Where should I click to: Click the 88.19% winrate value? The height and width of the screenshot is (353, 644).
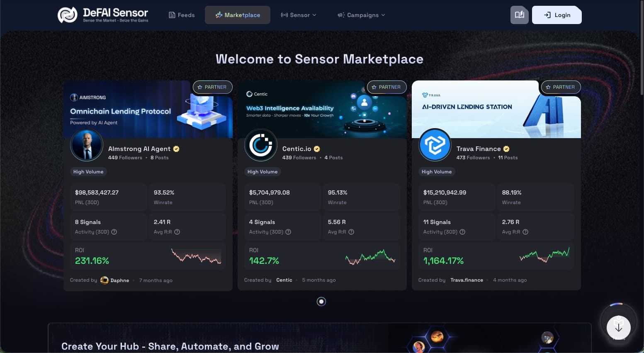[x=512, y=192]
